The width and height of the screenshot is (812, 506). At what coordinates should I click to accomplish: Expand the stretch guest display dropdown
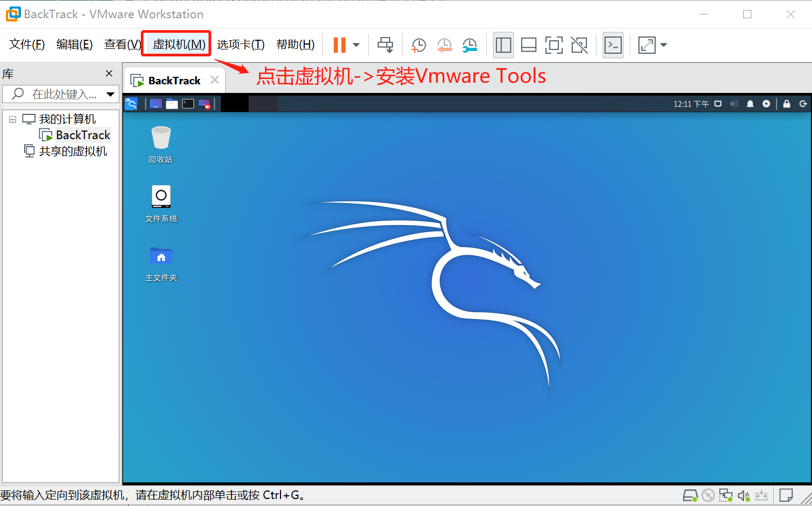664,45
